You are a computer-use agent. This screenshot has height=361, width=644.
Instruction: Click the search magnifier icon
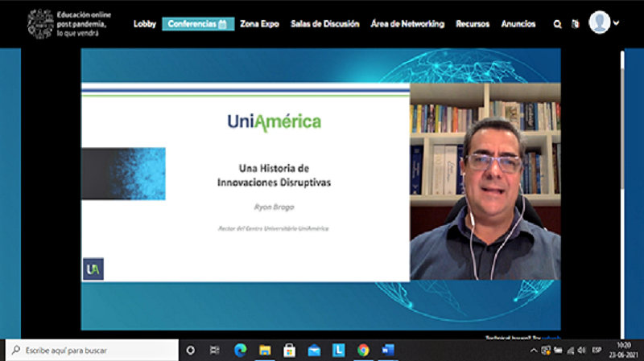coord(557,24)
